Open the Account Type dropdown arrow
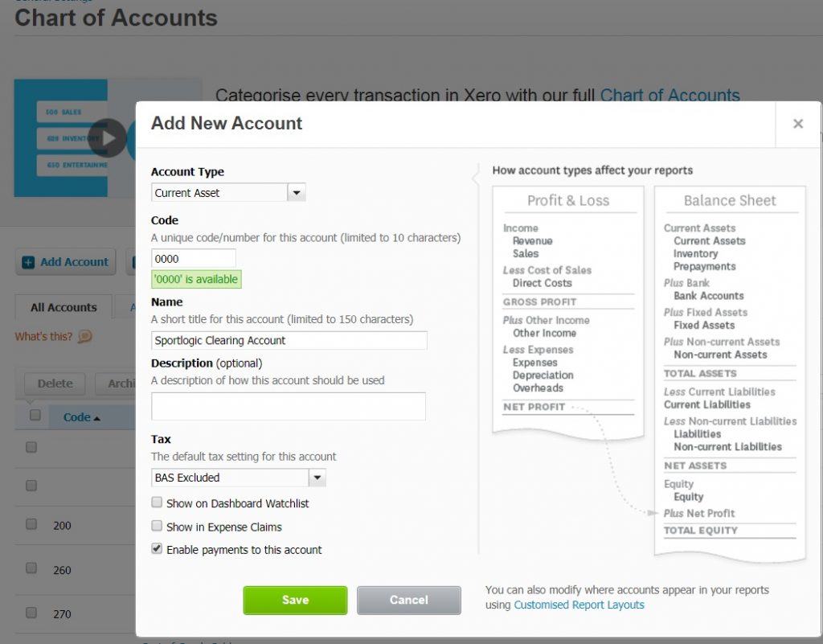The width and height of the screenshot is (823, 644). [x=297, y=193]
